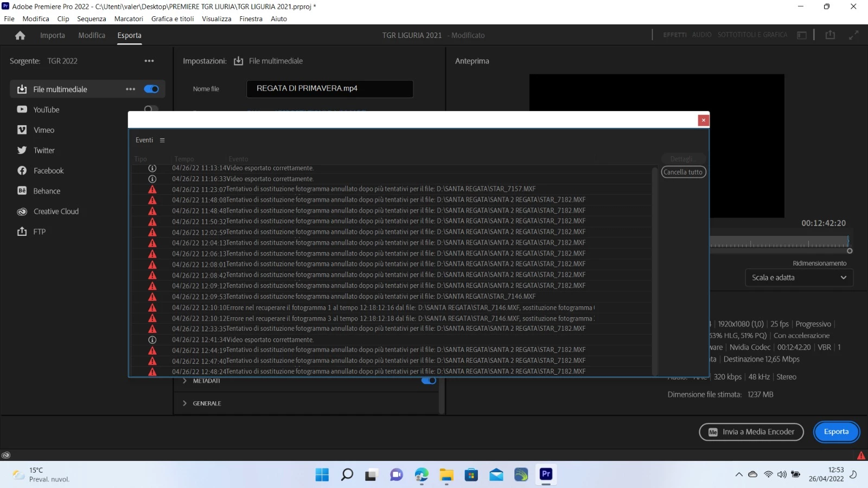Open the Aiuto menu

point(279,18)
